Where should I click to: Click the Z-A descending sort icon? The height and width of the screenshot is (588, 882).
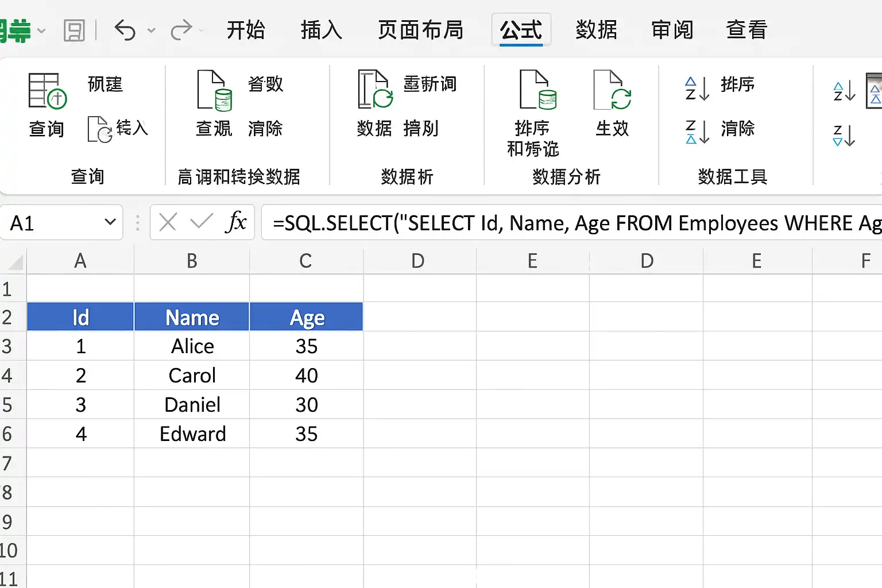coord(697,131)
